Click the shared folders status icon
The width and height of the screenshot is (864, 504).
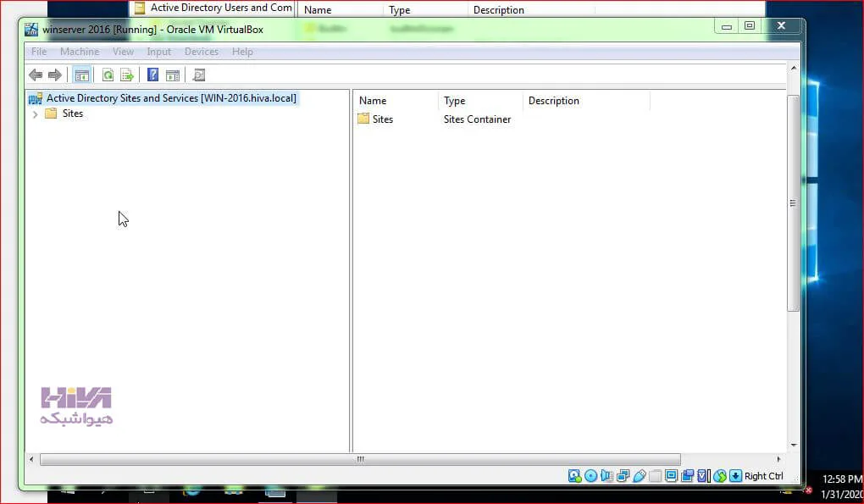pos(655,476)
